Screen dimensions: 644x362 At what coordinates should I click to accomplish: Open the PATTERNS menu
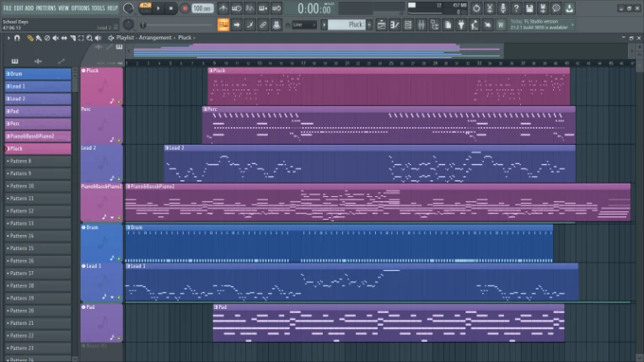click(x=46, y=8)
